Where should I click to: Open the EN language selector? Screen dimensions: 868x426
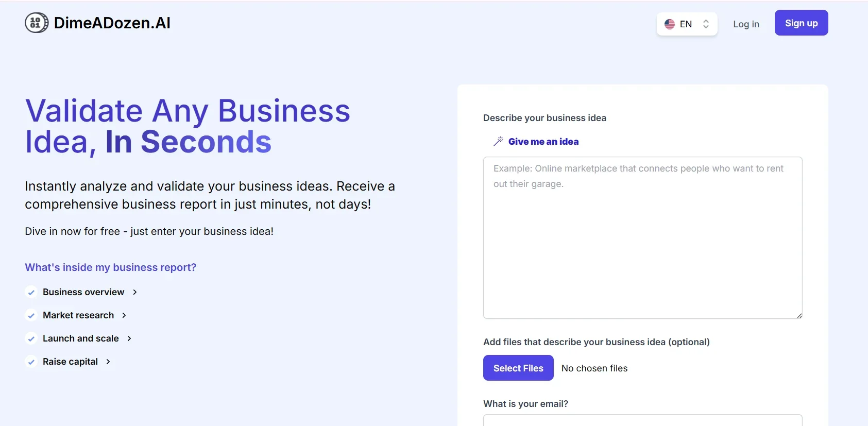tap(687, 24)
